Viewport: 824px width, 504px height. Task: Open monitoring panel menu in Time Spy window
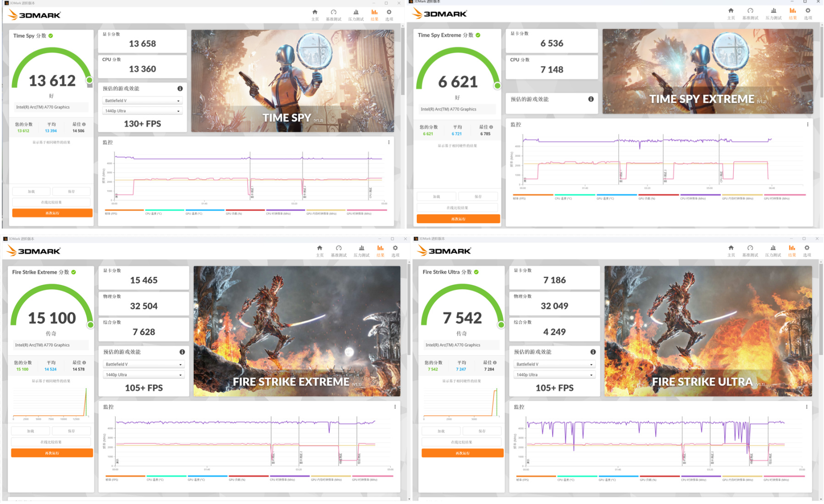(x=389, y=142)
